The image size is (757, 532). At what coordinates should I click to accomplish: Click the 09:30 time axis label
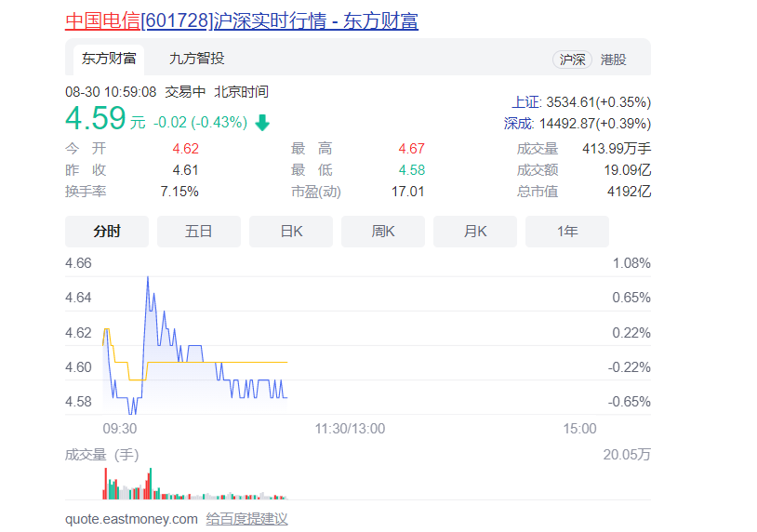[119, 429]
